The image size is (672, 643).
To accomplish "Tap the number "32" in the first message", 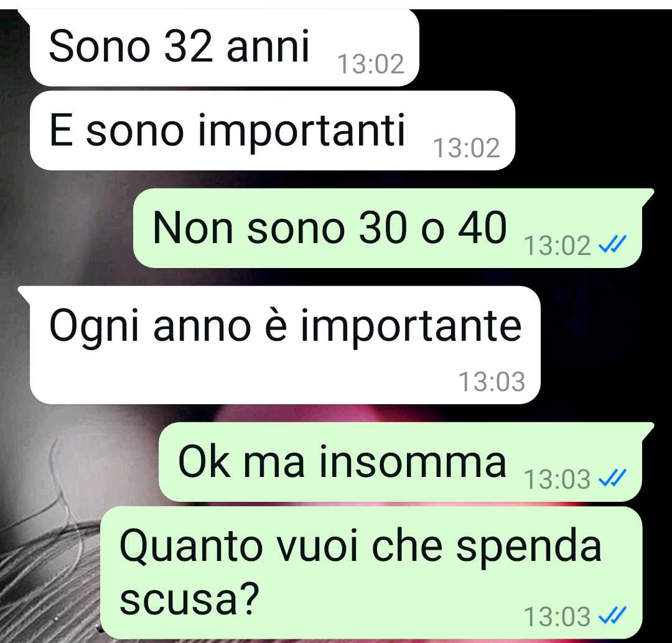I will (x=188, y=46).
